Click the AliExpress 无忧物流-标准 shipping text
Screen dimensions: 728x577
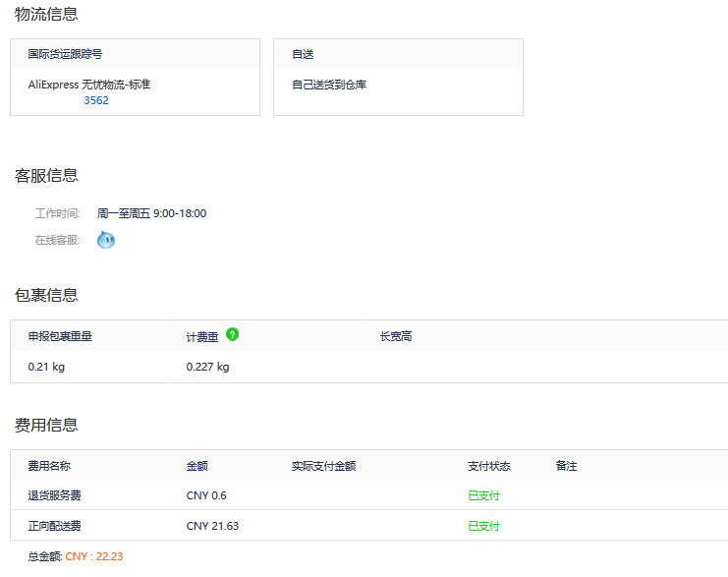coord(89,85)
